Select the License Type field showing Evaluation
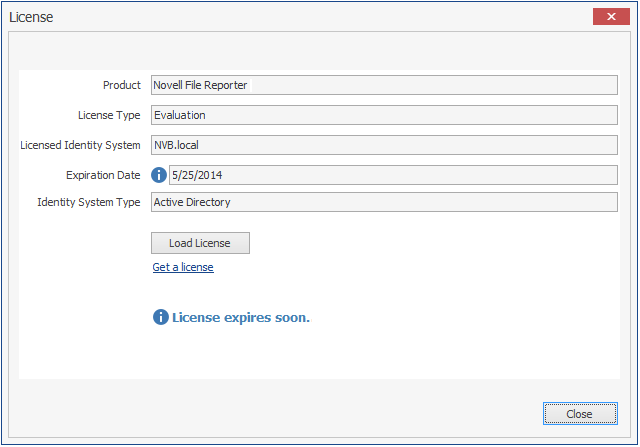The height and width of the screenshot is (447, 640). [x=384, y=115]
